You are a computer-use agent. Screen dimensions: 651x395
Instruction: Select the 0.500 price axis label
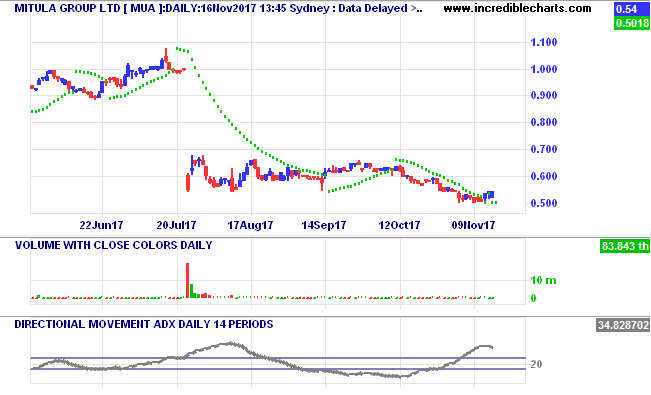coord(544,203)
